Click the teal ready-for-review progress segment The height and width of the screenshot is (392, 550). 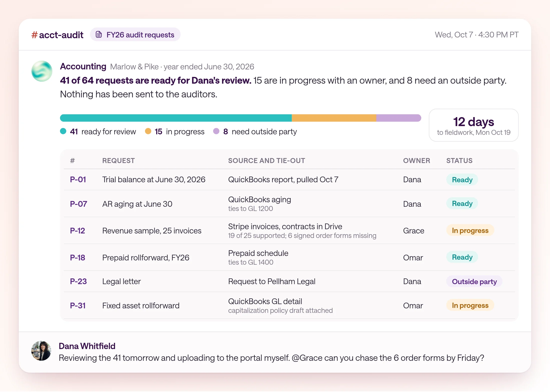click(x=176, y=118)
